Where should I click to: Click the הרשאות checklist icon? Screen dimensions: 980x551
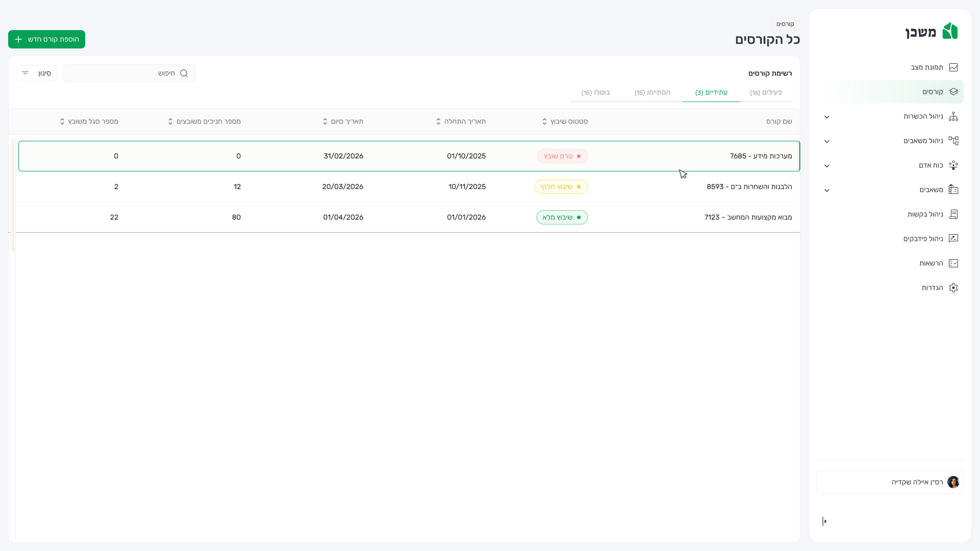coord(953,263)
